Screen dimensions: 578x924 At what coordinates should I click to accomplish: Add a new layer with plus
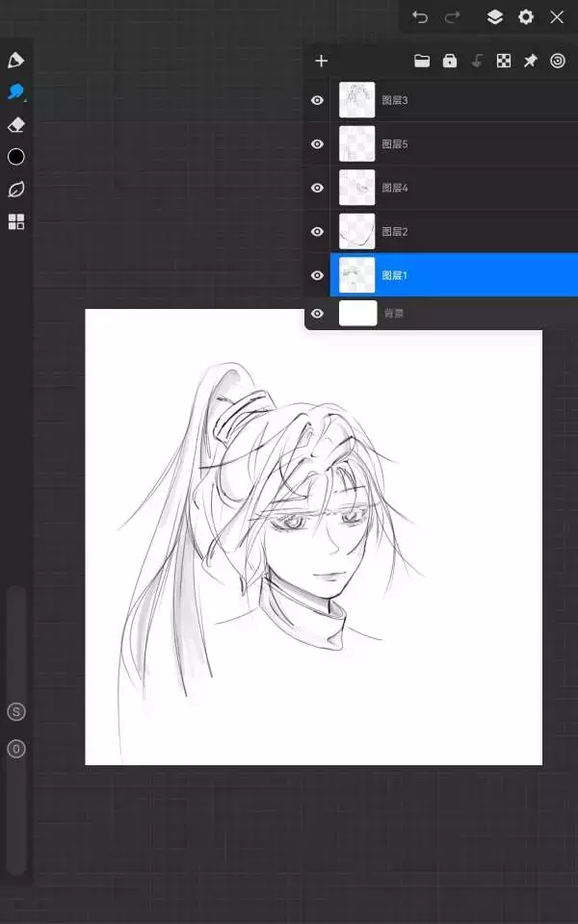pyautogui.click(x=322, y=61)
